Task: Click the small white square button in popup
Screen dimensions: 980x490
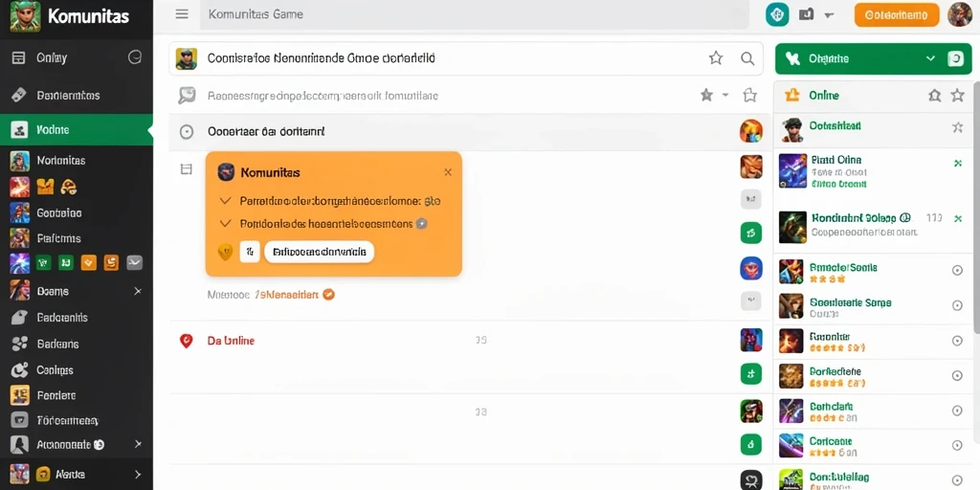Action: pyautogui.click(x=250, y=252)
